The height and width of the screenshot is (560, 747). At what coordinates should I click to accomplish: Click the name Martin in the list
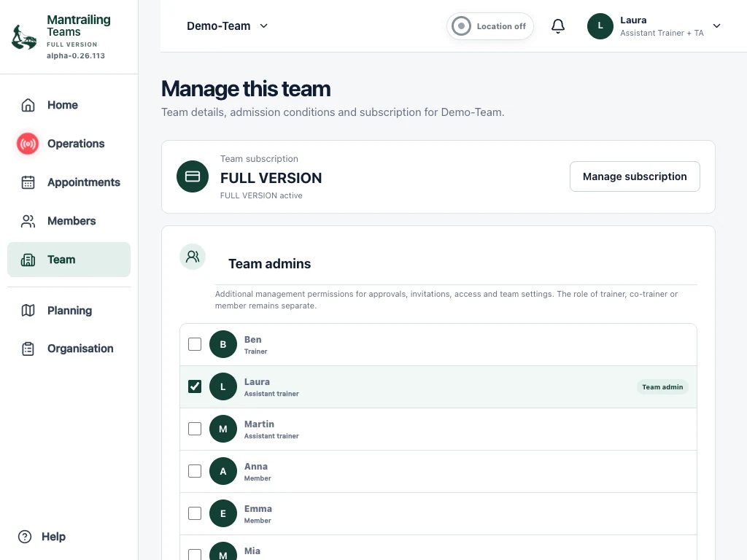(259, 424)
